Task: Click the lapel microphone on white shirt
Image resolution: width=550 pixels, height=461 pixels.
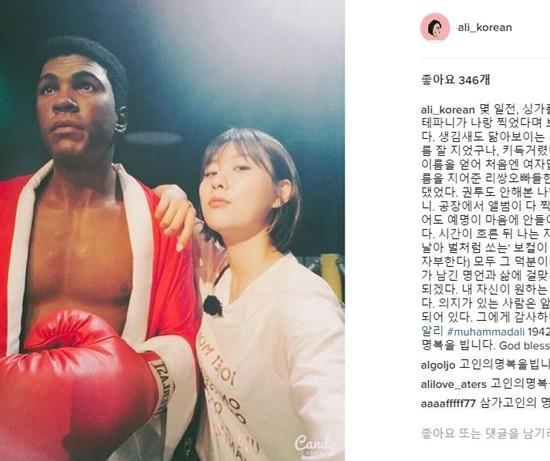Action: [213, 305]
